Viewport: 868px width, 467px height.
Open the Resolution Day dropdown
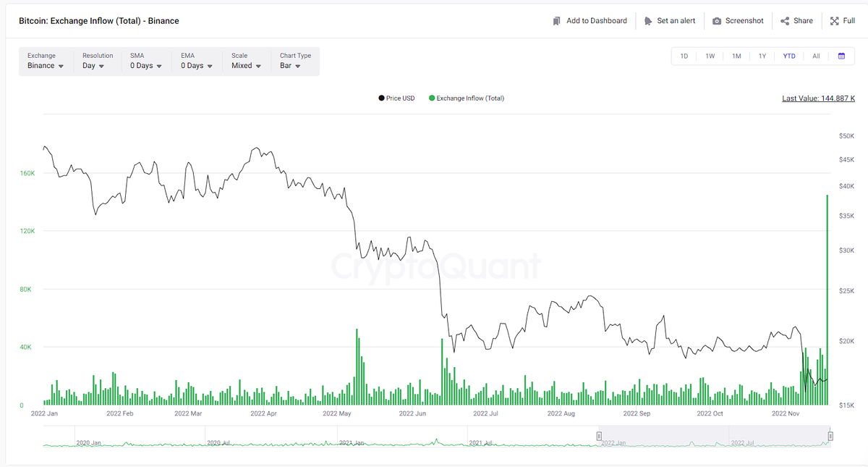point(98,61)
